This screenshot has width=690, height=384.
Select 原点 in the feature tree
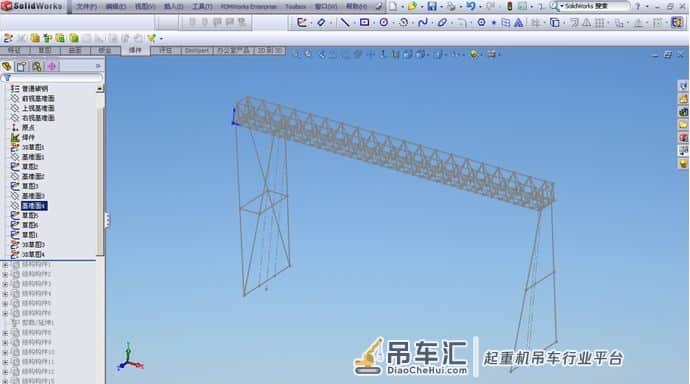28,127
